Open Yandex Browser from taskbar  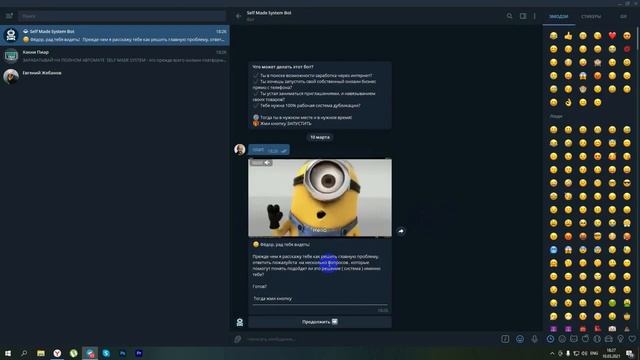click(x=57, y=353)
